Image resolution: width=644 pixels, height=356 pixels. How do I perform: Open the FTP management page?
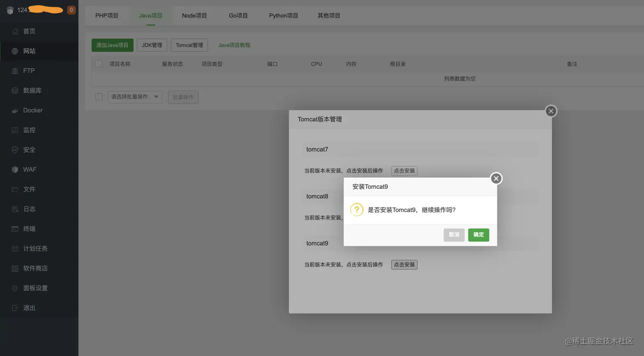pyautogui.click(x=28, y=70)
